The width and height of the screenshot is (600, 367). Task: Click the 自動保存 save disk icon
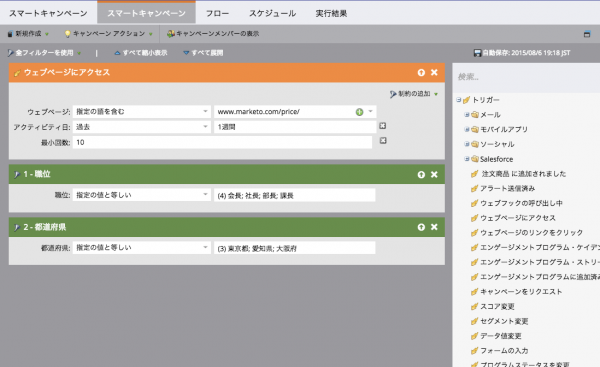[477, 53]
